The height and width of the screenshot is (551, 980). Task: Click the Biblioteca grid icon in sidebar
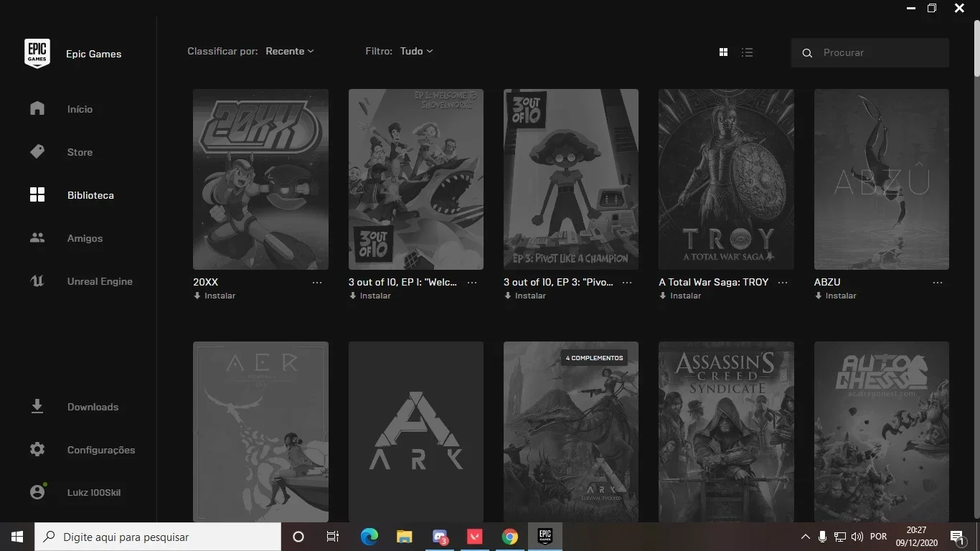pos(37,194)
